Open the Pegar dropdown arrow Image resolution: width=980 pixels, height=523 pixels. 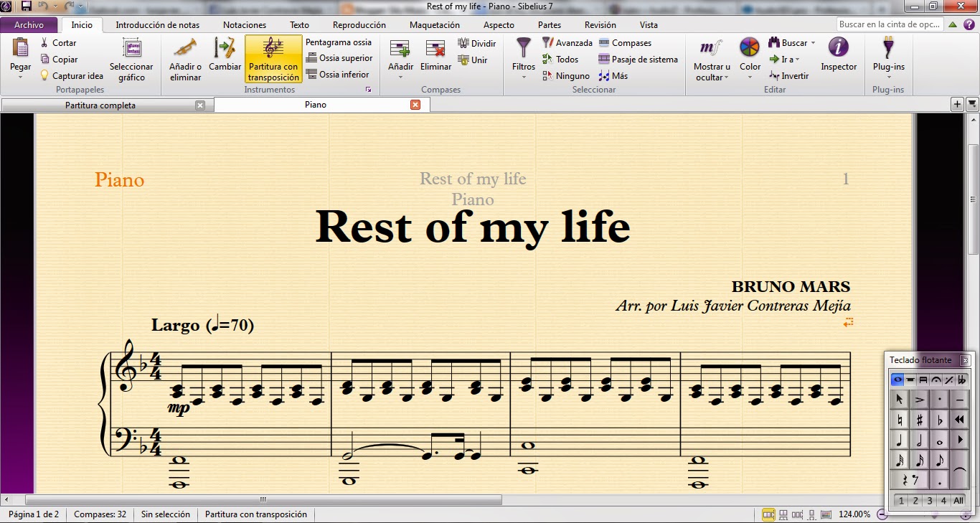(x=21, y=76)
